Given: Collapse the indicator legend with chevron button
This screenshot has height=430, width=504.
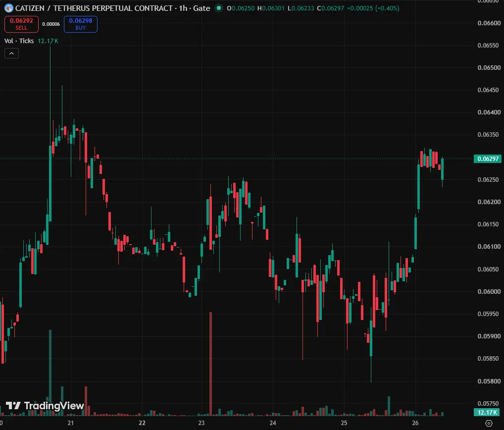Looking at the screenshot, I should (x=11, y=54).
